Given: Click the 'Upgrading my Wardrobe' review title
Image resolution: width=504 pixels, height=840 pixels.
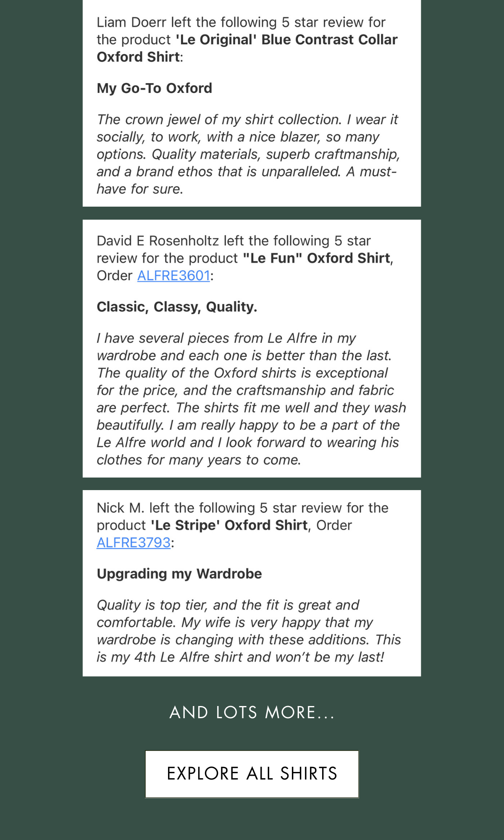Looking at the screenshot, I should [179, 574].
